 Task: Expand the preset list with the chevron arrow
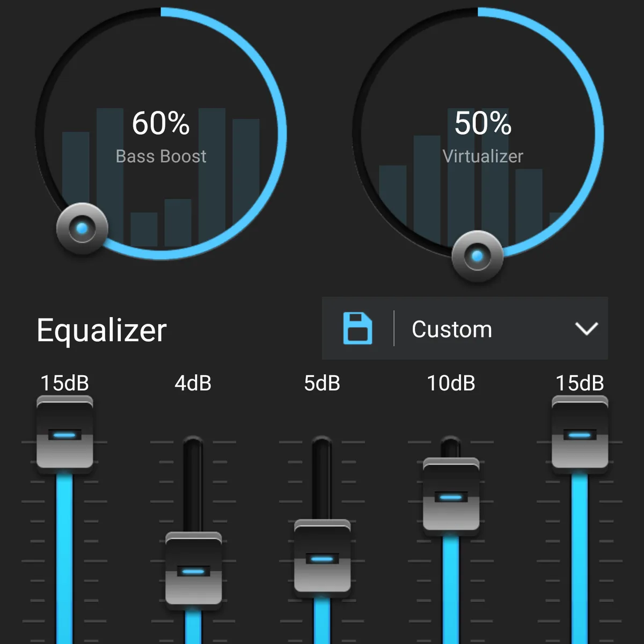click(586, 328)
